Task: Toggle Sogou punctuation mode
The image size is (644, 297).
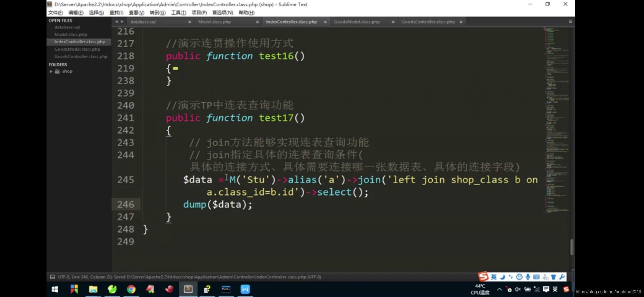Action: pyautogui.click(x=511, y=277)
